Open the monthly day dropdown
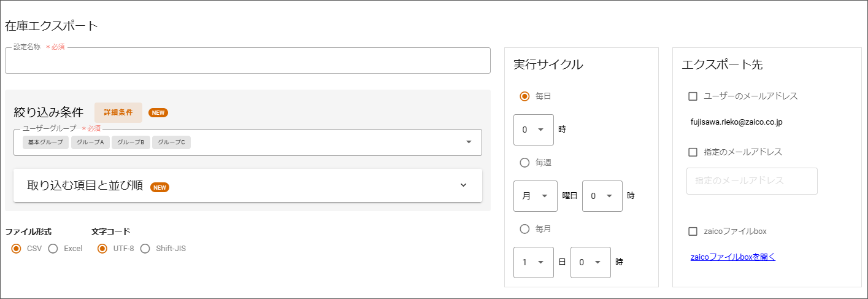 click(x=533, y=262)
